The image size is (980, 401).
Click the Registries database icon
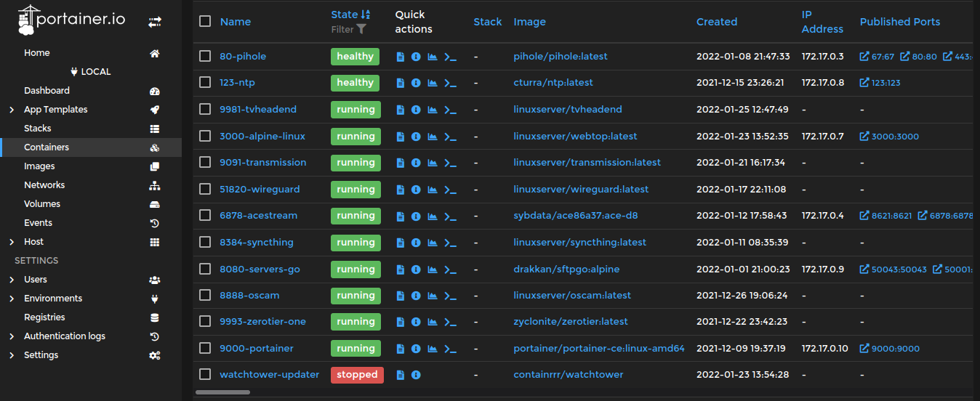coord(154,317)
